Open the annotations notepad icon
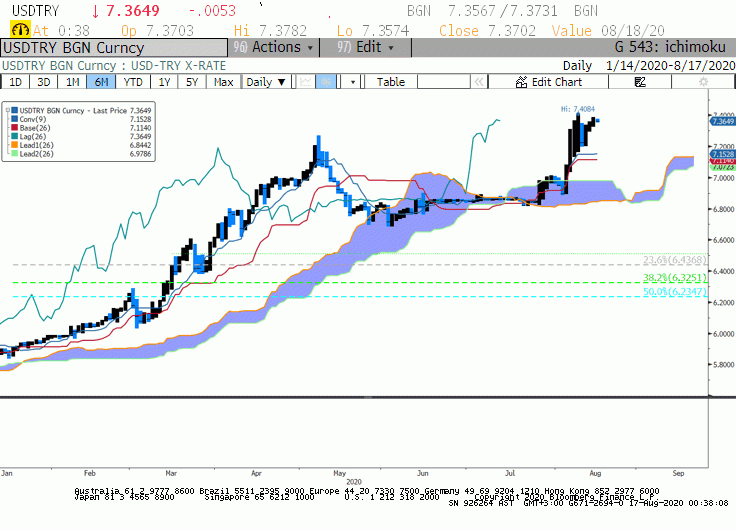This screenshot has height=530, width=736. (640, 82)
